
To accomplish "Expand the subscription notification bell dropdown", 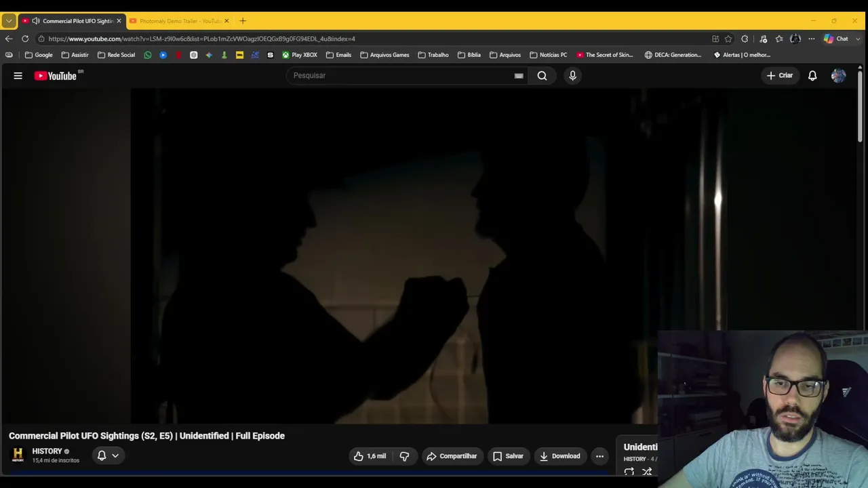I will (108, 455).
